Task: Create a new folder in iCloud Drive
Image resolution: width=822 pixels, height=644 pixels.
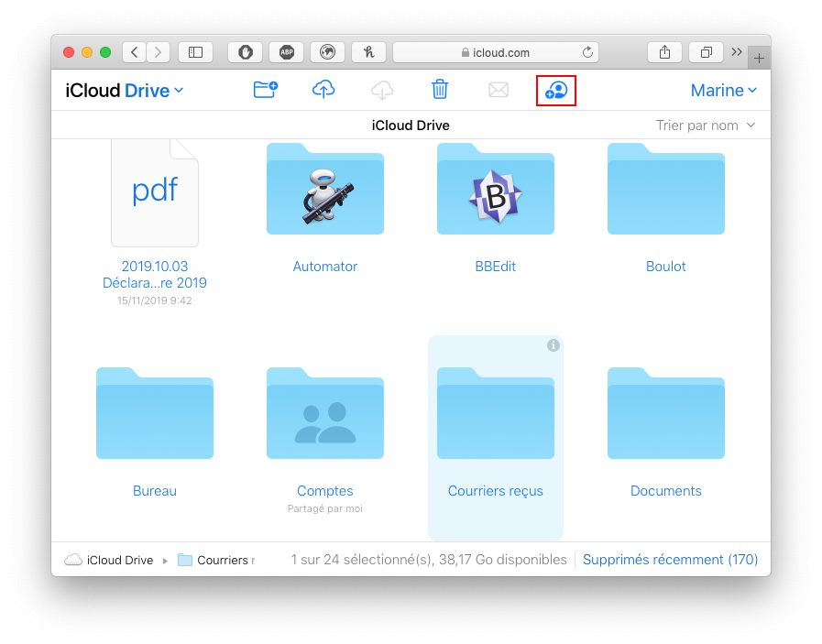Action: point(265,89)
